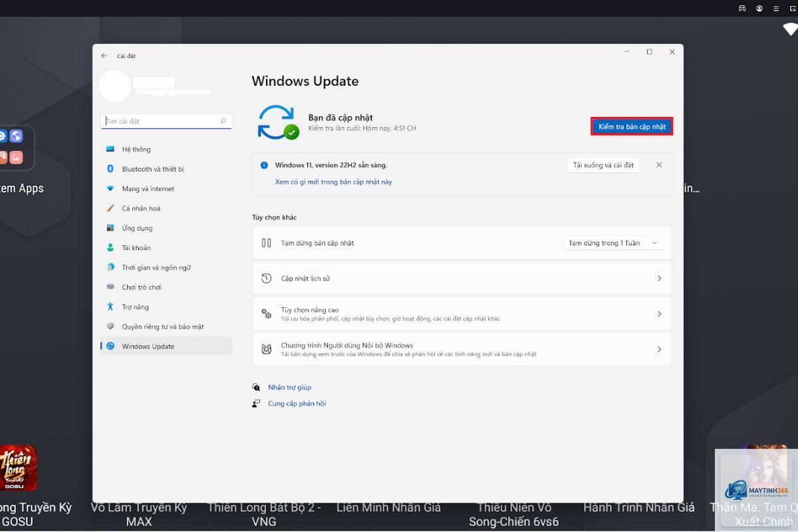Click the feedback person icon
Viewport: 798px width, 532px height.
point(256,404)
